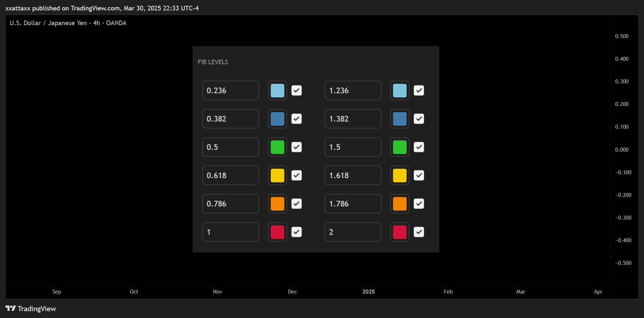The image size is (644, 318).
Task: Open red color swatch for level 2
Action: [x=400, y=232]
